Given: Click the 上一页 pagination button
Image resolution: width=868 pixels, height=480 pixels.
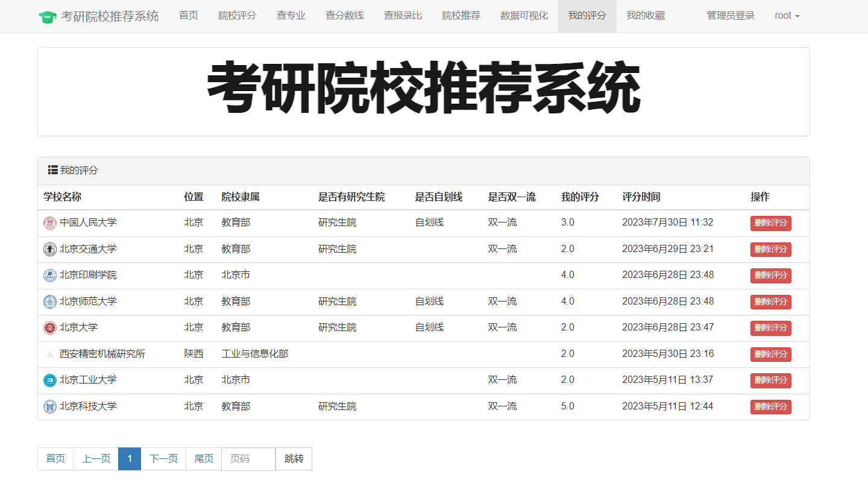Looking at the screenshot, I should [x=96, y=459].
